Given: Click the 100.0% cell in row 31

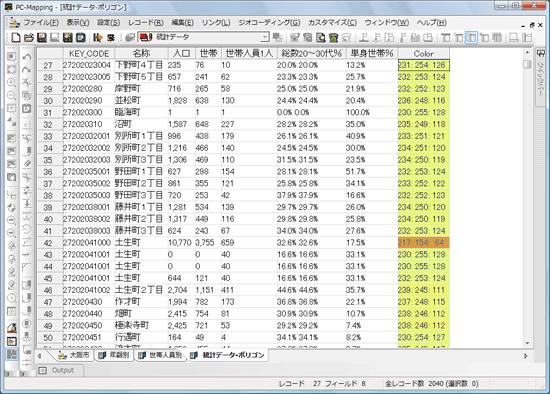Looking at the screenshot, I should (372, 113).
